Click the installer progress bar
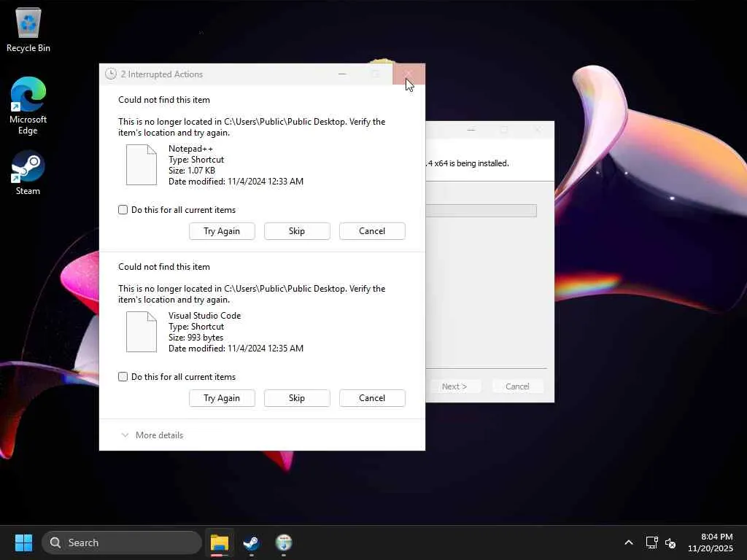The height and width of the screenshot is (560, 747). pyautogui.click(x=481, y=211)
